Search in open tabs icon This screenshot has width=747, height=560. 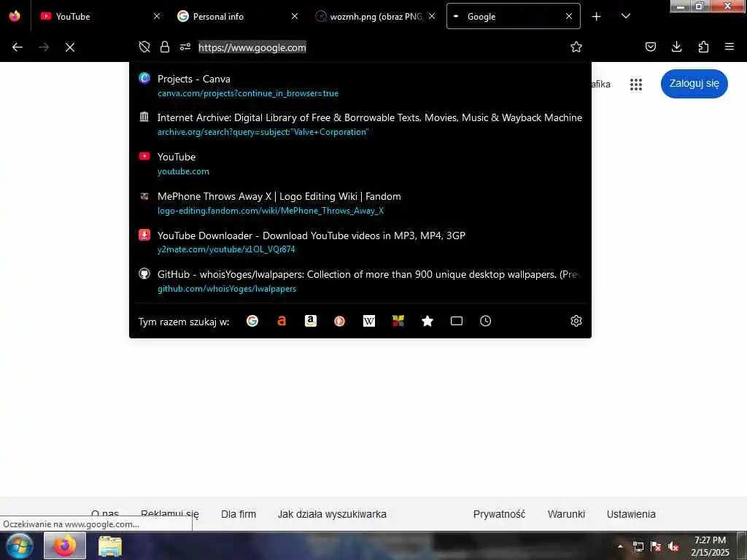457,321
